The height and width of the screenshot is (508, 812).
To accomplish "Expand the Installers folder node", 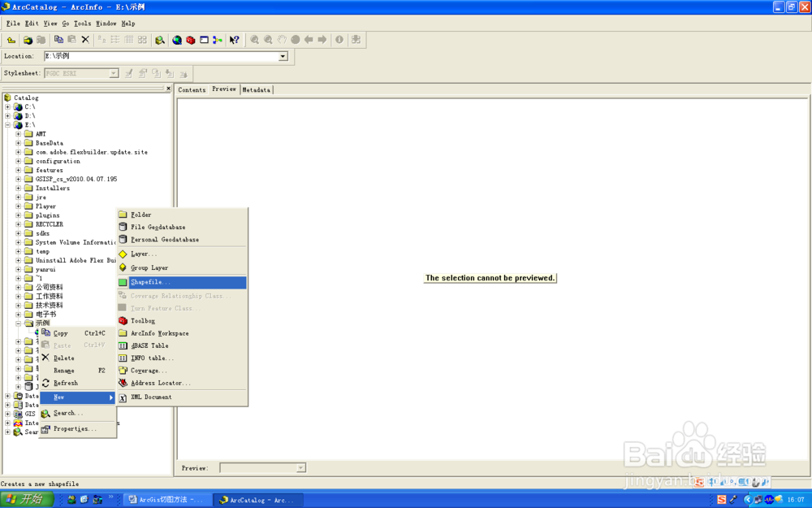I will [18, 189].
